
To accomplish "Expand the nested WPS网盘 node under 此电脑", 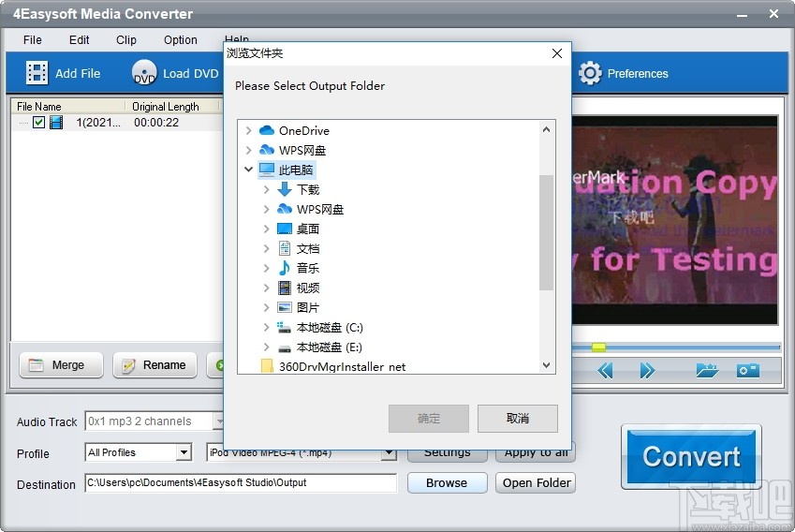I will click(x=266, y=209).
